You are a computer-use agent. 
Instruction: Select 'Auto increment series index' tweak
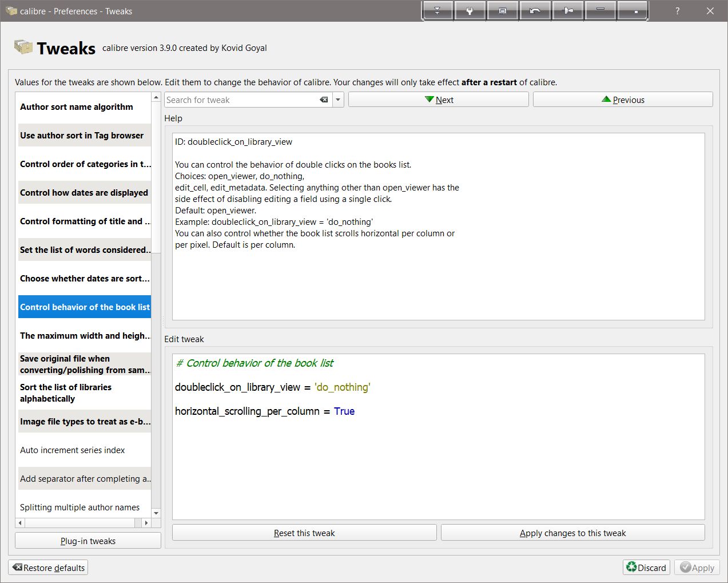[85, 450]
